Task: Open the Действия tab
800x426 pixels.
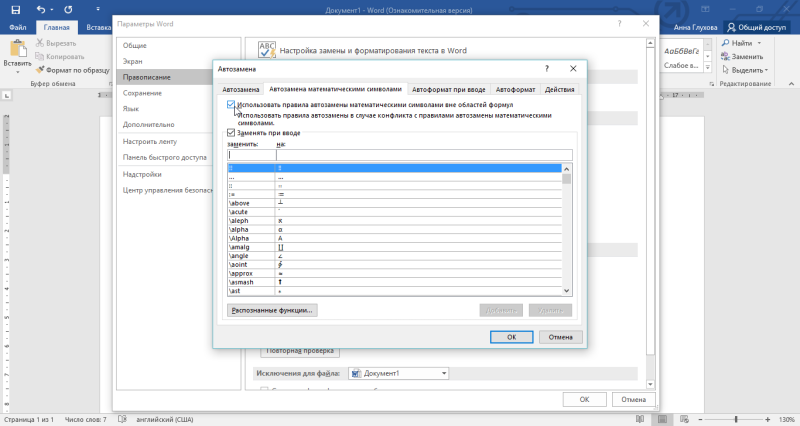Action: (560, 89)
